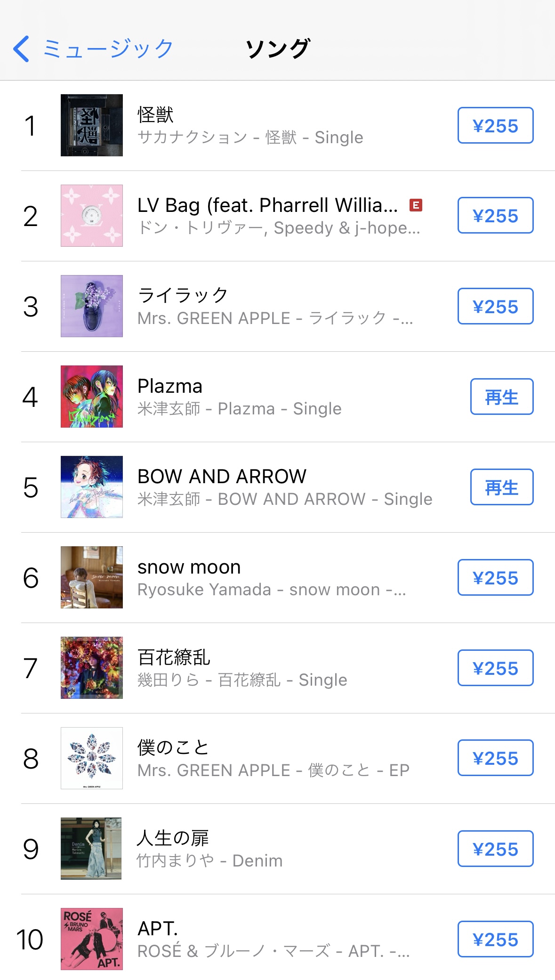Purchase APT. using ¥255 button

click(495, 940)
